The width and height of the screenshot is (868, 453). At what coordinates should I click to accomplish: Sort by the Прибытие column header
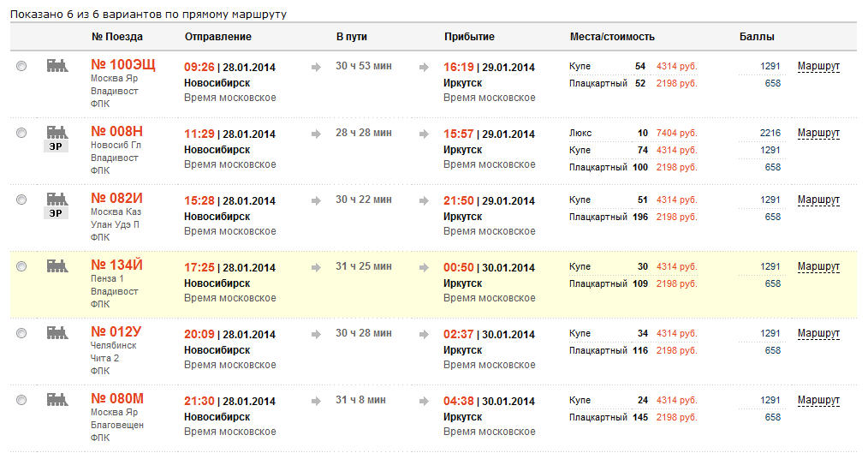pyautogui.click(x=469, y=37)
